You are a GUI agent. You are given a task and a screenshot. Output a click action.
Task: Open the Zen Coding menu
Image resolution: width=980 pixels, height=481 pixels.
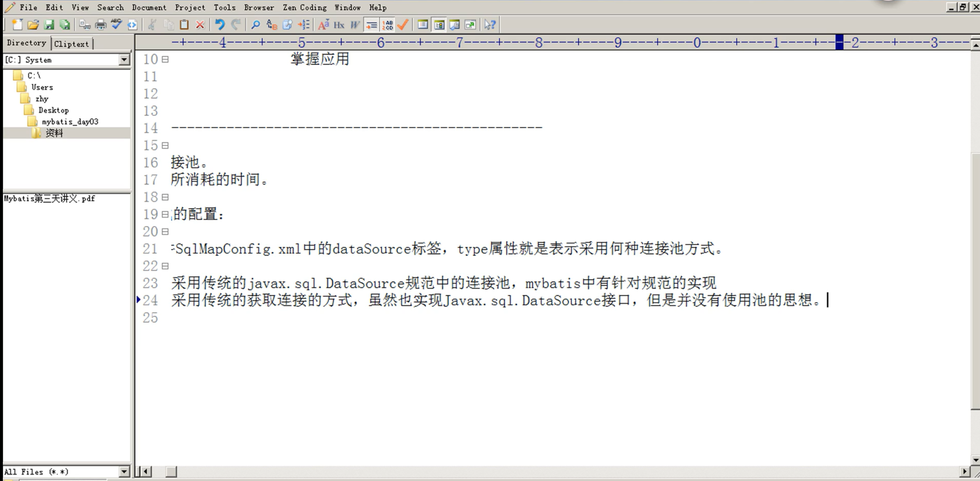coord(305,7)
